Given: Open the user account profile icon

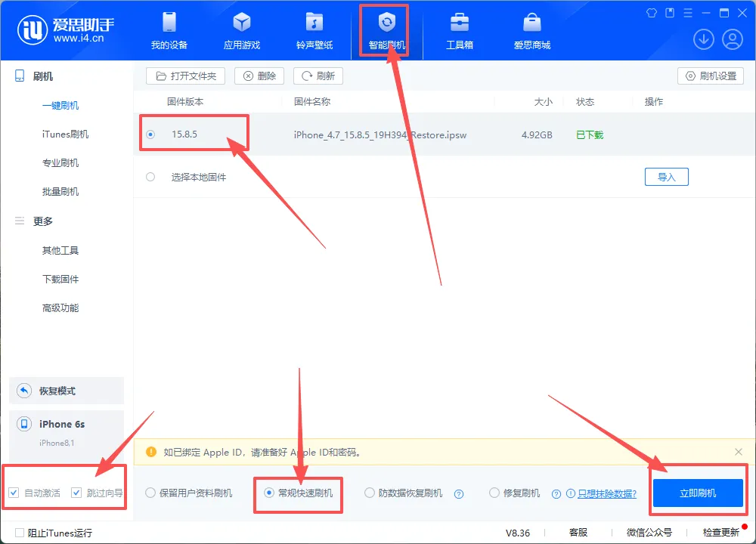Looking at the screenshot, I should click(733, 39).
